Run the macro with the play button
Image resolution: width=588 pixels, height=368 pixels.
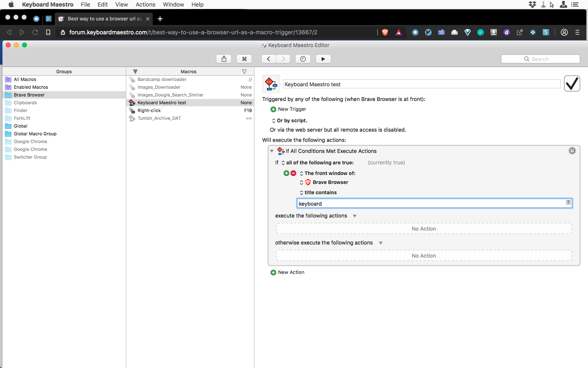323,59
